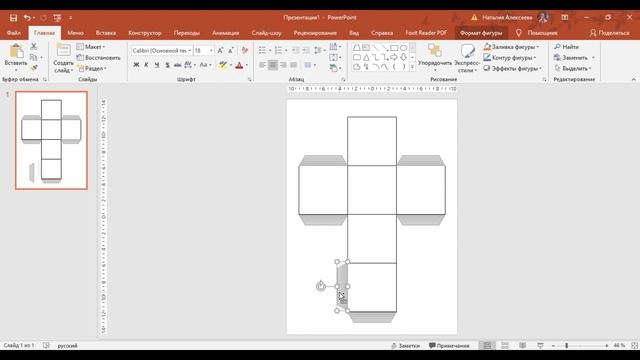Select the triangle shape in shapes gallery

pyautogui.click(x=366, y=58)
